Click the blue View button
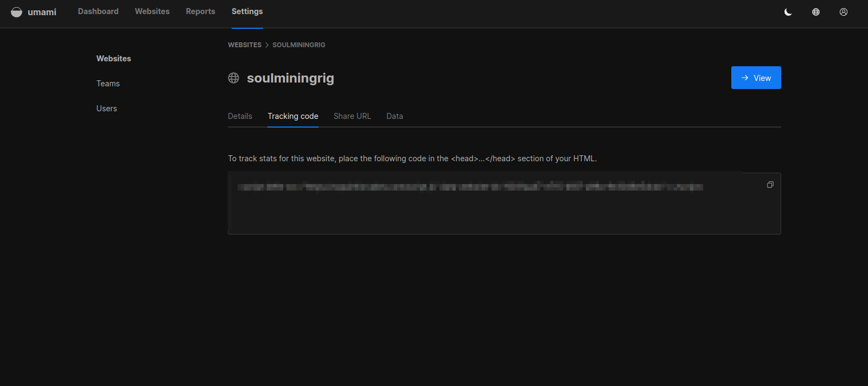Viewport: 868px width, 386px height. [x=756, y=78]
